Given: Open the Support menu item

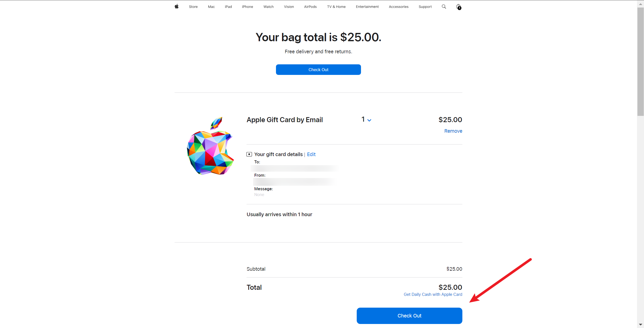Looking at the screenshot, I should pos(425,7).
